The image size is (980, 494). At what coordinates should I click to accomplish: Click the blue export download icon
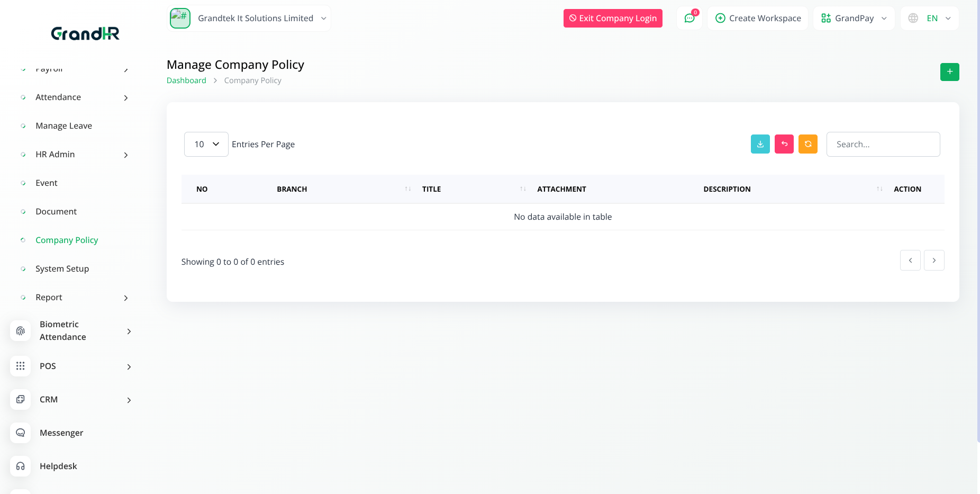click(760, 144)
